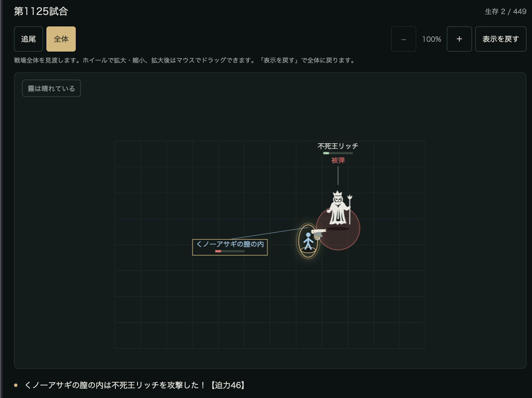The height and width of the screenshot is (398, 532).
Task: Click the 不死王リッチ name label
Action: 338,146
